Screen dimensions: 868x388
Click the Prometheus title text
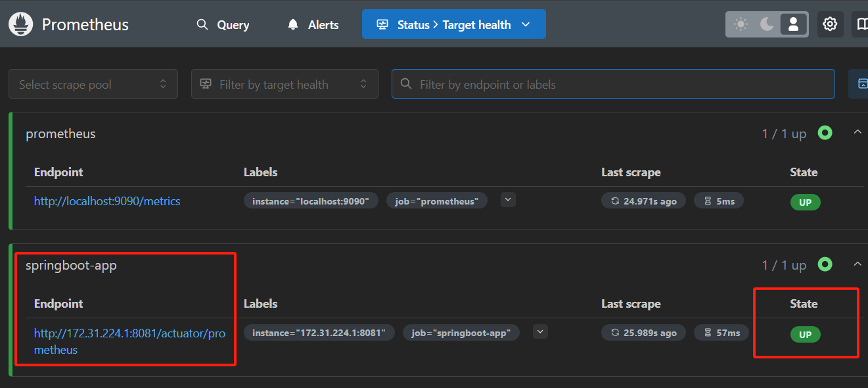pyautogui.click(x=85, y=25)
